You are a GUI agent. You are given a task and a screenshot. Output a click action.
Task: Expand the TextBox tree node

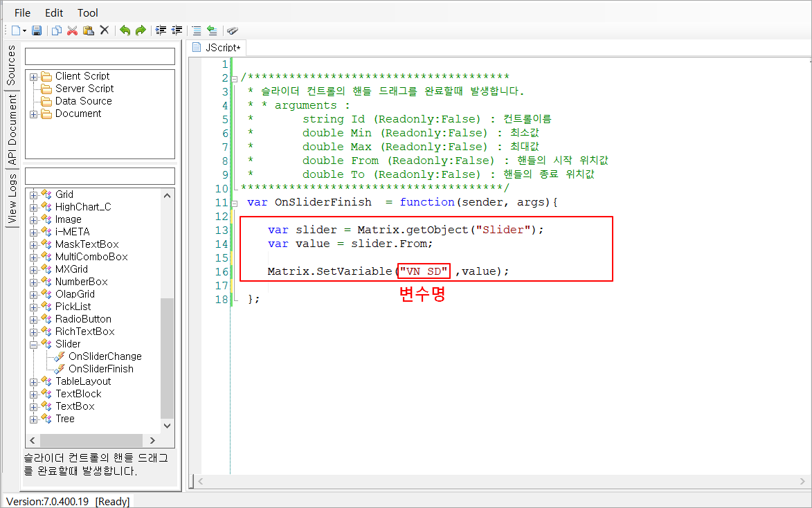tap(33, 406)
